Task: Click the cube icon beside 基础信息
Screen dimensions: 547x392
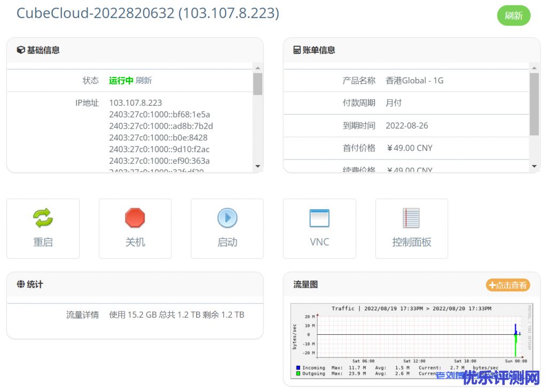Action: [21, 50]
